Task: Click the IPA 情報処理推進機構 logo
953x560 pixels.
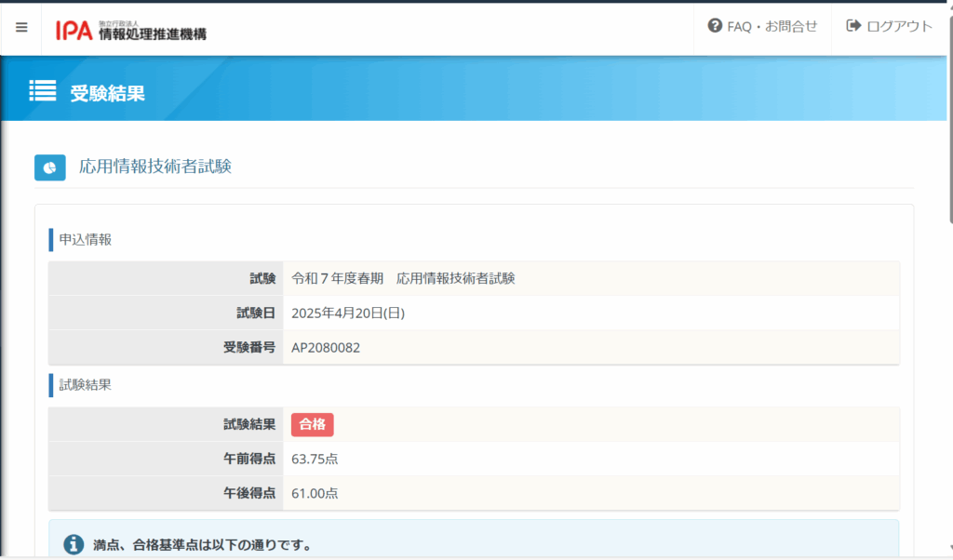Action: pyautogui.click(x=131, y=30)
